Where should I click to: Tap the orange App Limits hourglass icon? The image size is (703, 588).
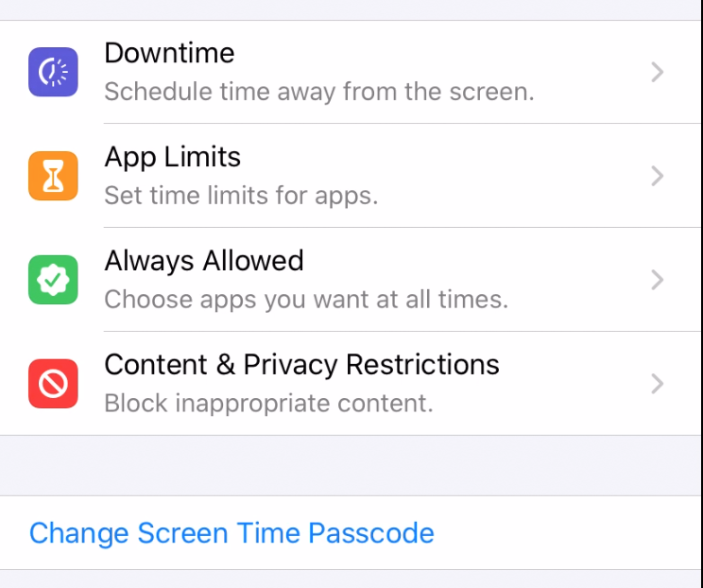(53, 176)
